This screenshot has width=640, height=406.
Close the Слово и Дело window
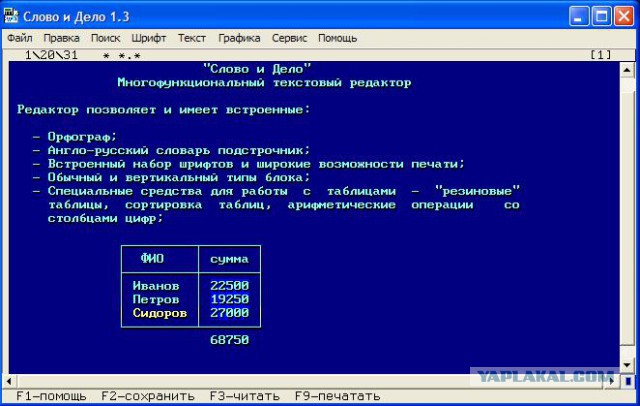(x=624, y=16)
